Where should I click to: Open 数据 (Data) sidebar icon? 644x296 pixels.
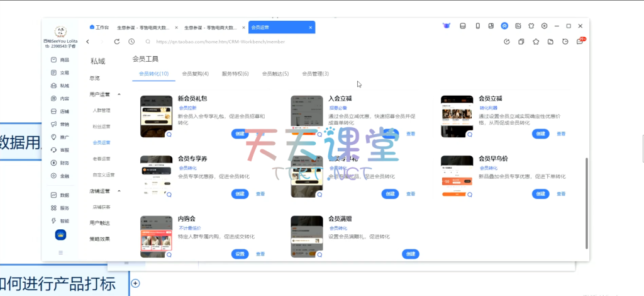click(x=60, y=195)
